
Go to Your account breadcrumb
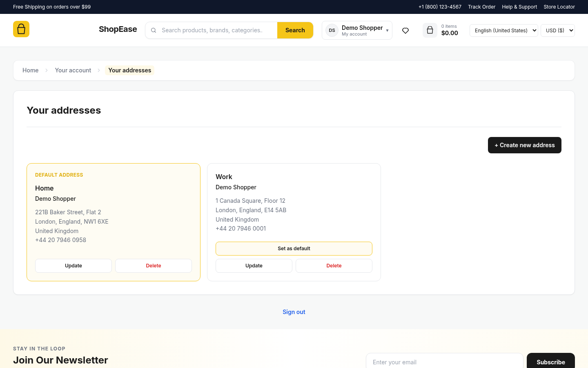73,70
